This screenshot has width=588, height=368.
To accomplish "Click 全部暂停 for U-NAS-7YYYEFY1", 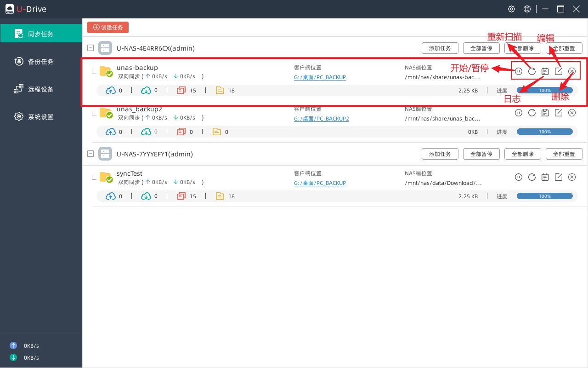I will (x=481, y=154).
